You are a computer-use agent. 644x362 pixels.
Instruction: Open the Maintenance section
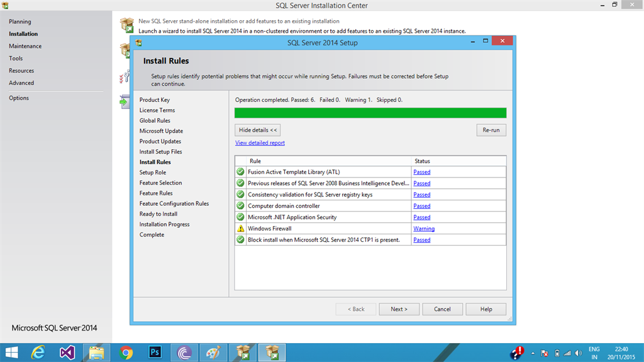pyautogui.click(x=25, y=46)
